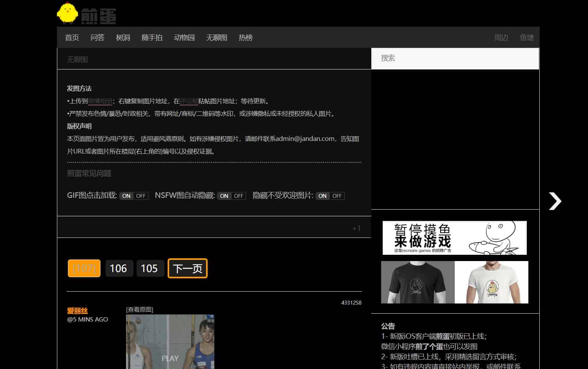Switch NSFW auto-hide to OFF
Image resolution: width=588 pixels, height=369 pixels.
pyautogui.click(x=239, y=196)
